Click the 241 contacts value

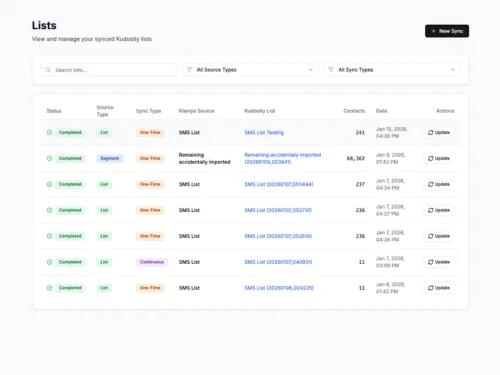[360, 133]
